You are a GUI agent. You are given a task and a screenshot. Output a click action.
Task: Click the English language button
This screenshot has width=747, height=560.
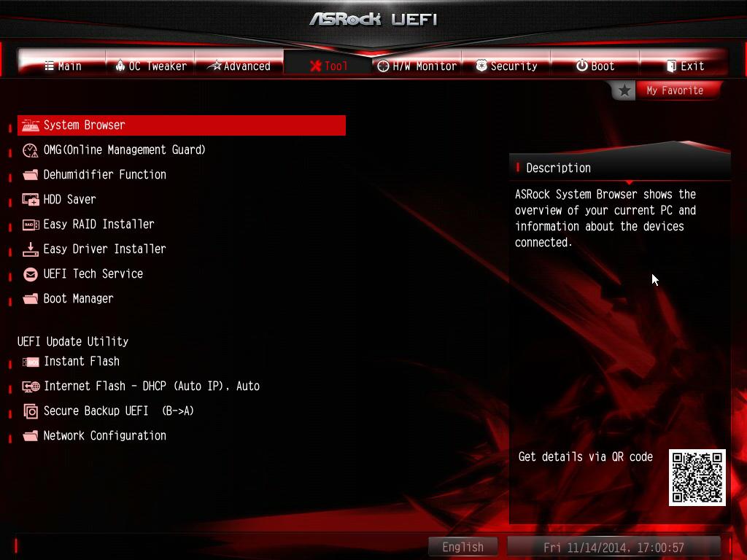click(x=462, y=547)
